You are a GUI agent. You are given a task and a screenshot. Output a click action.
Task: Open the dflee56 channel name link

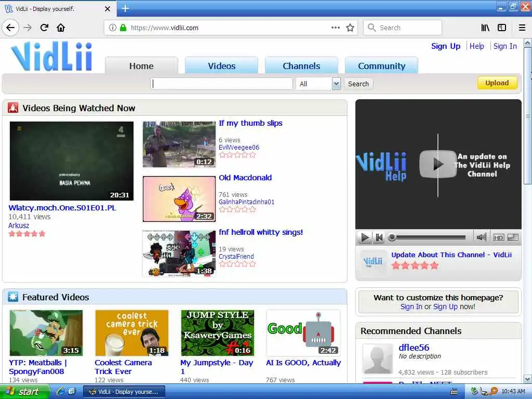tap(414, 348)
